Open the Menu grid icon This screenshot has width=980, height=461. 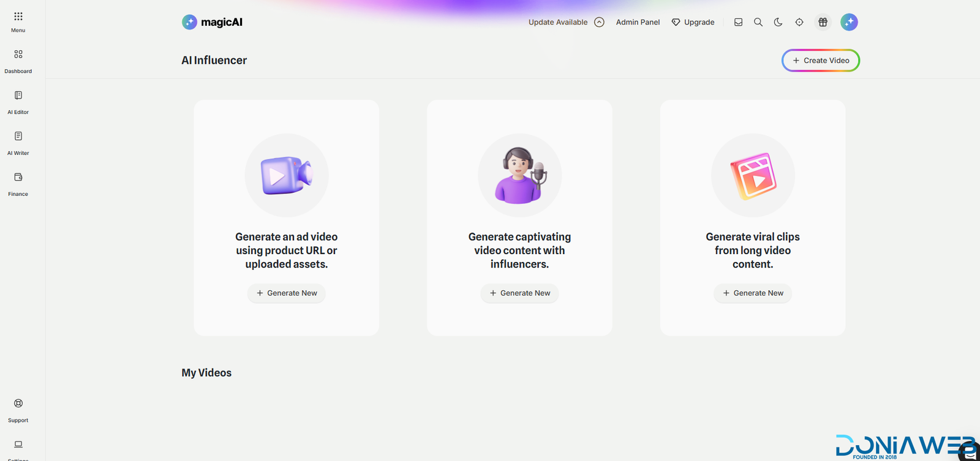[18, 17]
